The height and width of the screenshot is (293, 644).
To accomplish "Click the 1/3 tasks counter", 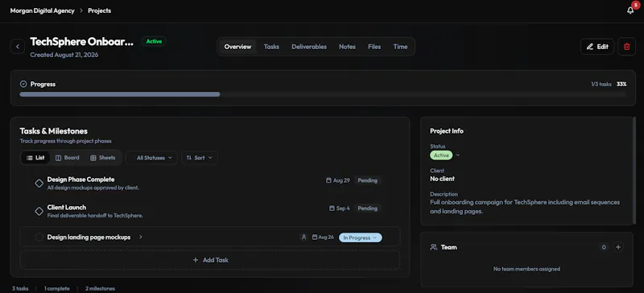I will coord(601,85).
